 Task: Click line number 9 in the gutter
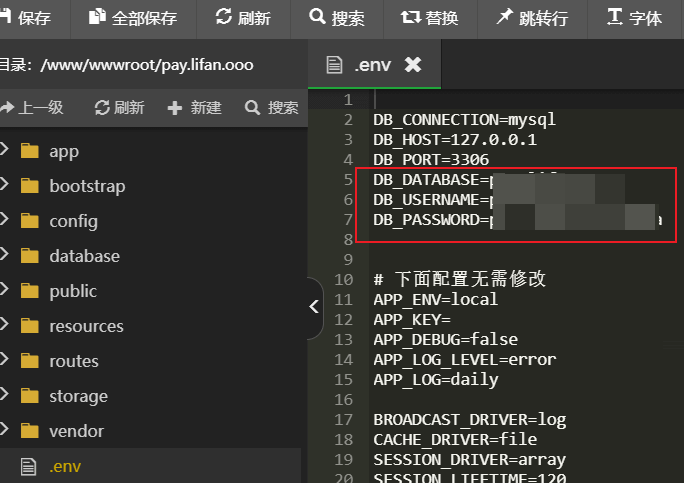pos(348,260)
